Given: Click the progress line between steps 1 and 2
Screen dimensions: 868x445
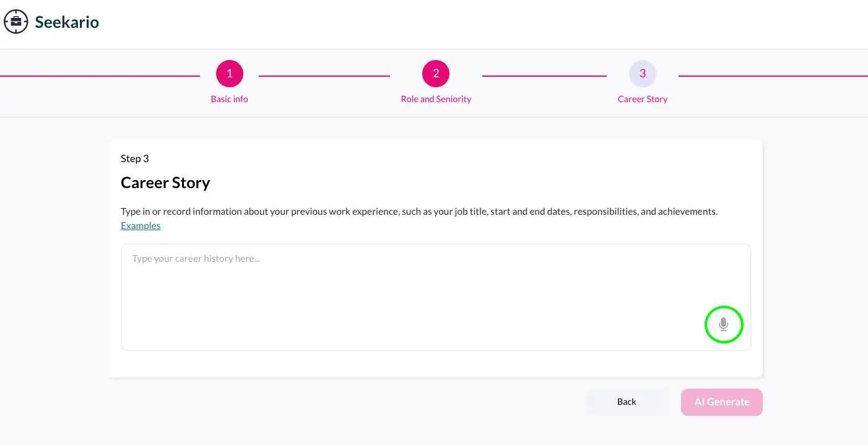Looking at the screenshot, I should (x=324, y=76).
